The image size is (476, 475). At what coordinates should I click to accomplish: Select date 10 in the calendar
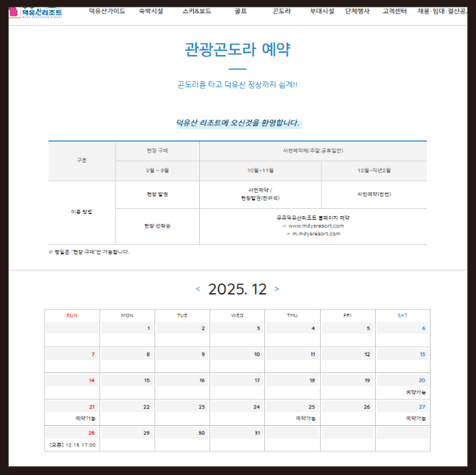(257, 354)
